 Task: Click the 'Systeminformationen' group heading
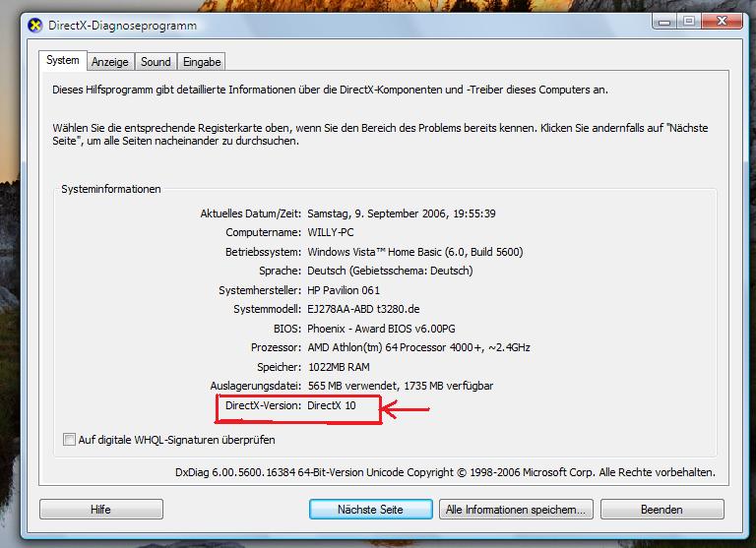(x=111, y=189)
